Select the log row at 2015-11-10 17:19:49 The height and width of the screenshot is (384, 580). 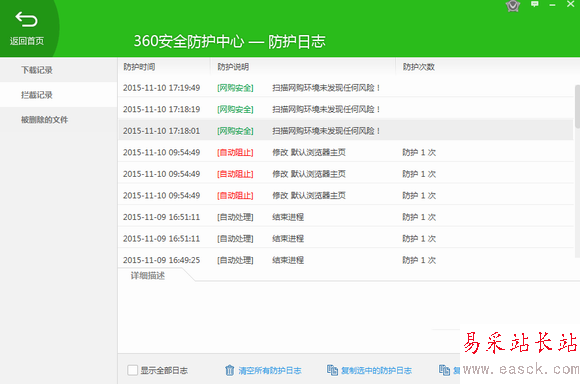click(346, 88)
